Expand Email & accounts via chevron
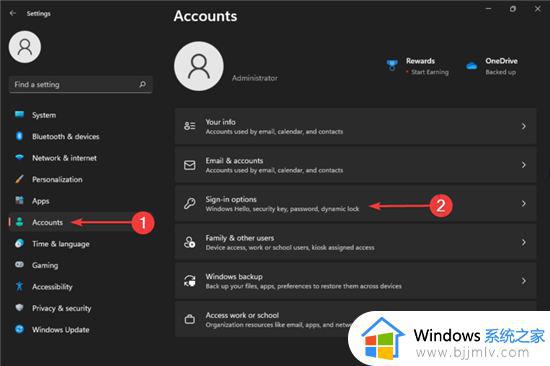The width and height of the screenshot is (550, 366). pyautogui.click(x=523, y=165)
